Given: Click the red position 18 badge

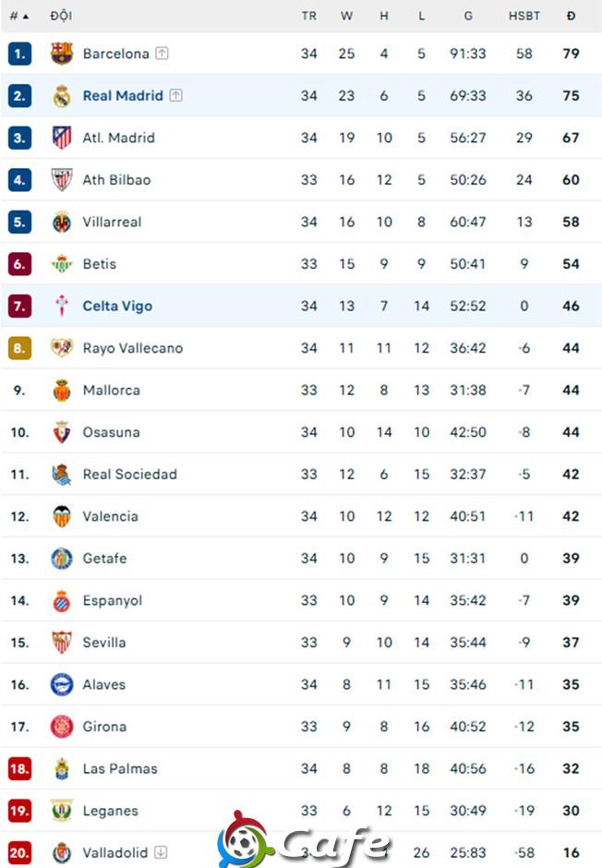Looking at the screenshot, I should point(19,768).
